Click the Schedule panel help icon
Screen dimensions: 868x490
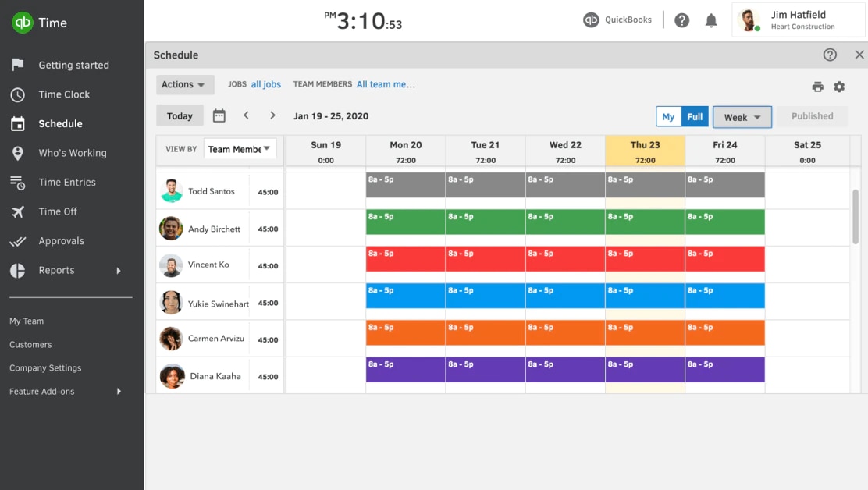(x=830, y=55)
